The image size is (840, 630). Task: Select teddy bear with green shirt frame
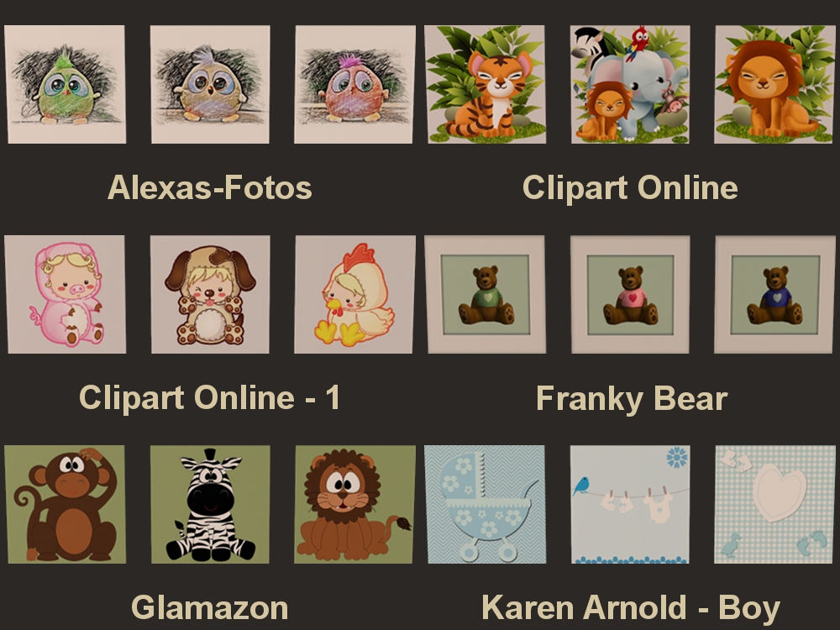point(485,294)
